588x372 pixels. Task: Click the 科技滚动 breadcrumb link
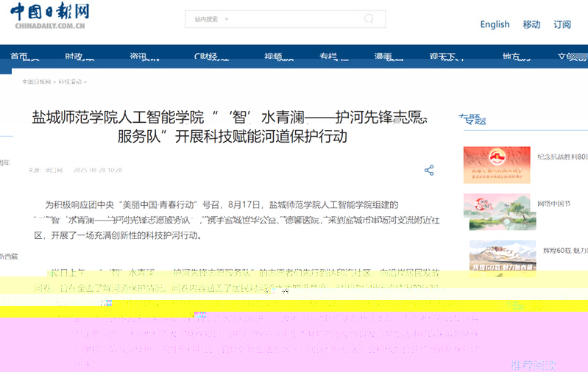tap(71, 82)
